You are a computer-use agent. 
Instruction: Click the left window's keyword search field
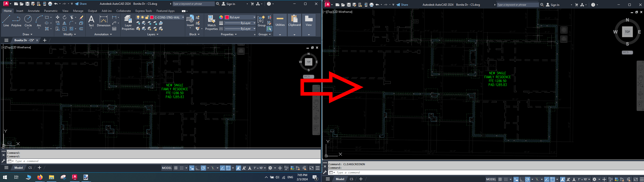pos(193,4)
